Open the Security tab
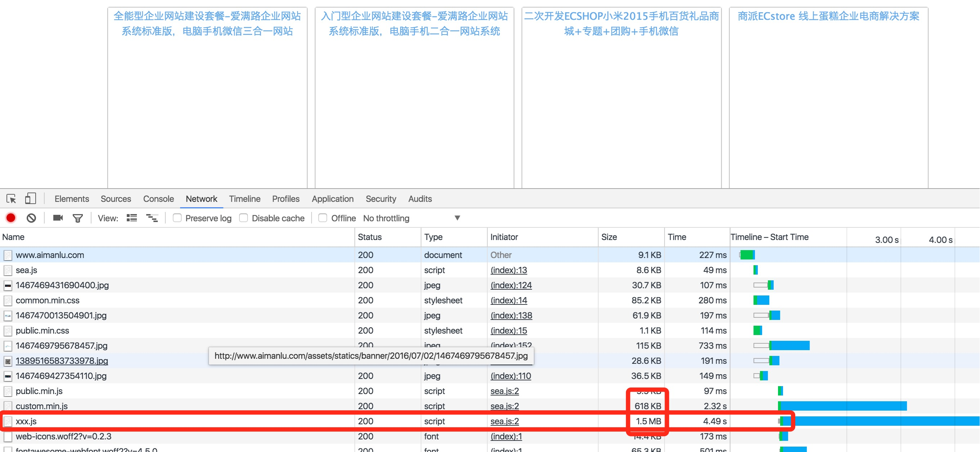980x452 pixels. (380, 199)
